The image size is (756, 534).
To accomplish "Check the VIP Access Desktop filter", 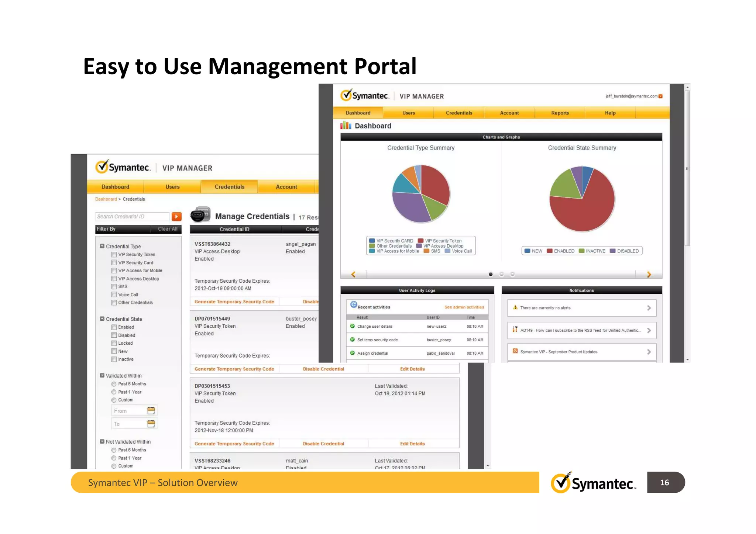I will pyautogui.click(x=114, y=279).
